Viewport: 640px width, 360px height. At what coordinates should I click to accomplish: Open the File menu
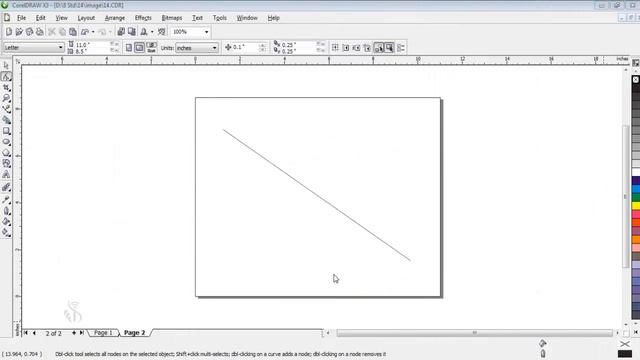21,18
